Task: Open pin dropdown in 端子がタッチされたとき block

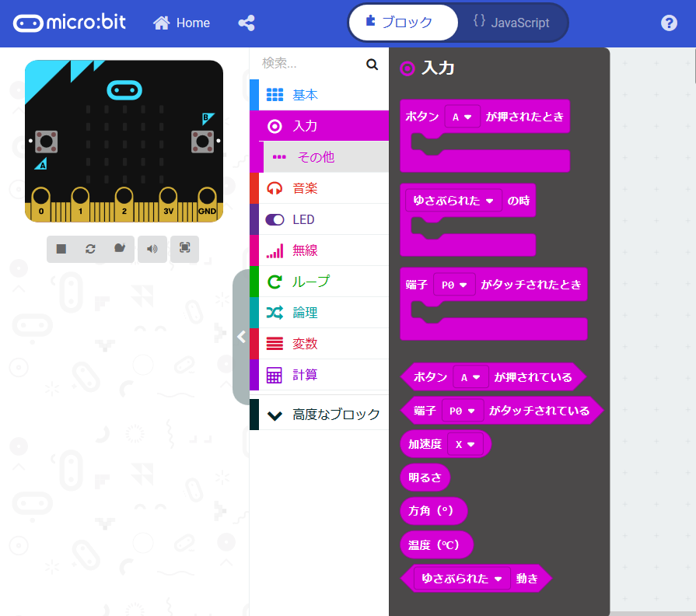Action: pyautogui.click(x=454, y=285)
